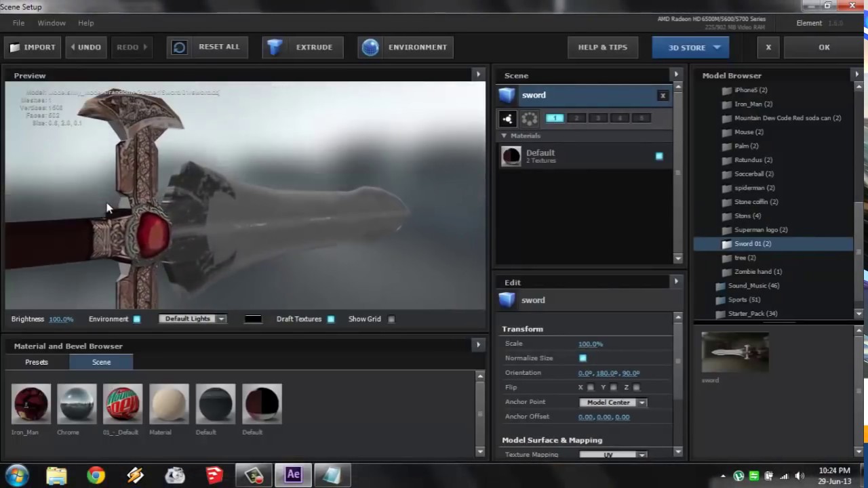The height and width of the screenshot is (488, 868).
Task: Open the Window menu
Action: pos(52,23)
